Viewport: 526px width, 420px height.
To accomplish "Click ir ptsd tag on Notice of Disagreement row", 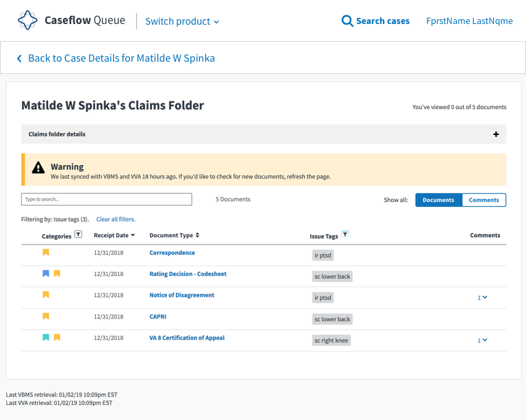I will 323,297.
